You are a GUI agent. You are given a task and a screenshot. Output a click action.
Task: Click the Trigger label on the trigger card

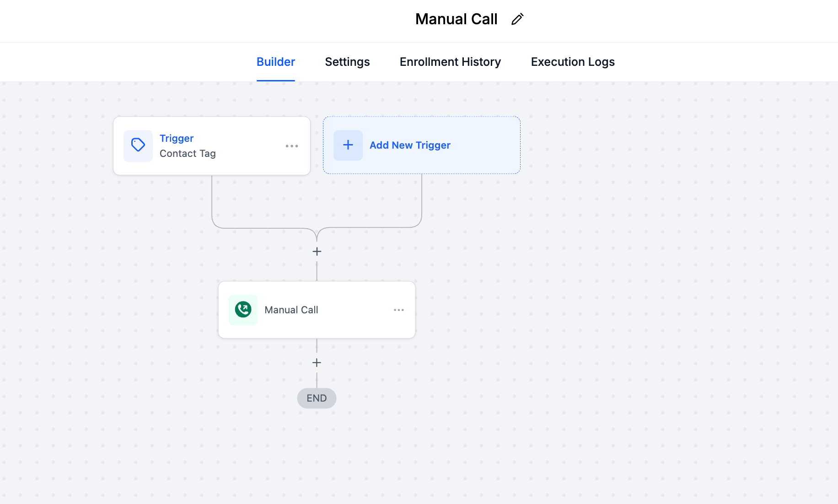177,138
